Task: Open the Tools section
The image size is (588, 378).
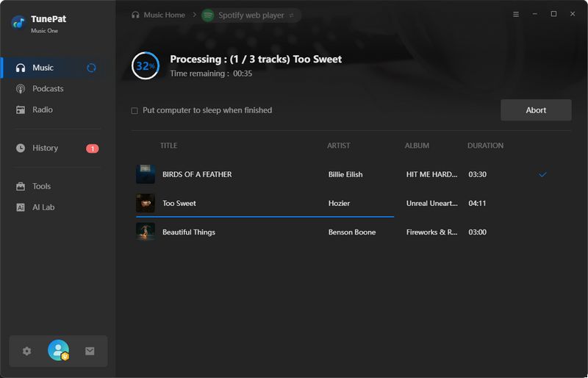Action: point(41,187)
